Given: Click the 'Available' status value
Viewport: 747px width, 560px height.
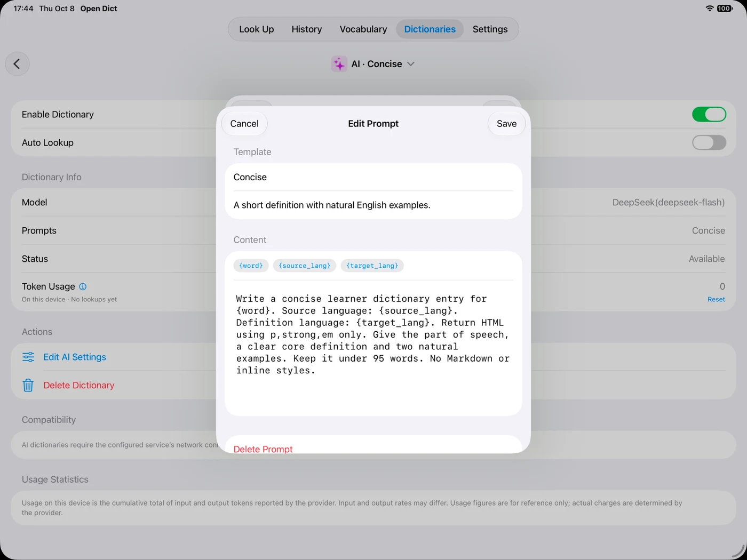Looking at the screenshot, I should pos(707,259).
